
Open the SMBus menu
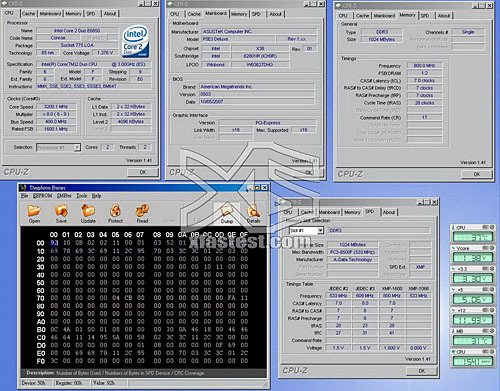(x=64, y=196)
